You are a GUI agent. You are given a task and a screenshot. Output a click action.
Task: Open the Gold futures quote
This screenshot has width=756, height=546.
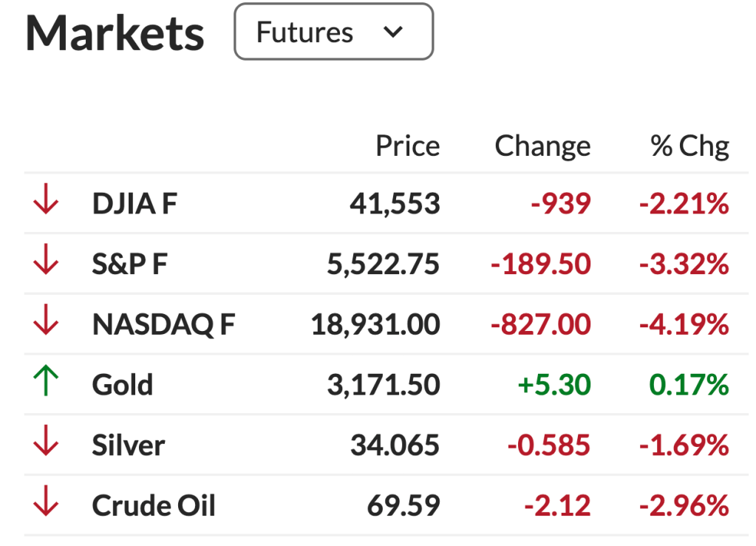point(122,386)
